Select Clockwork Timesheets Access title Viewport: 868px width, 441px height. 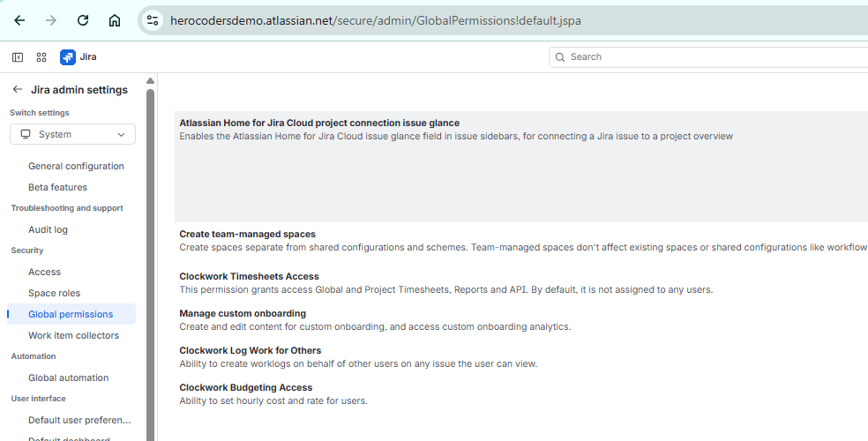pyautogui.click(x=249, y=276)
